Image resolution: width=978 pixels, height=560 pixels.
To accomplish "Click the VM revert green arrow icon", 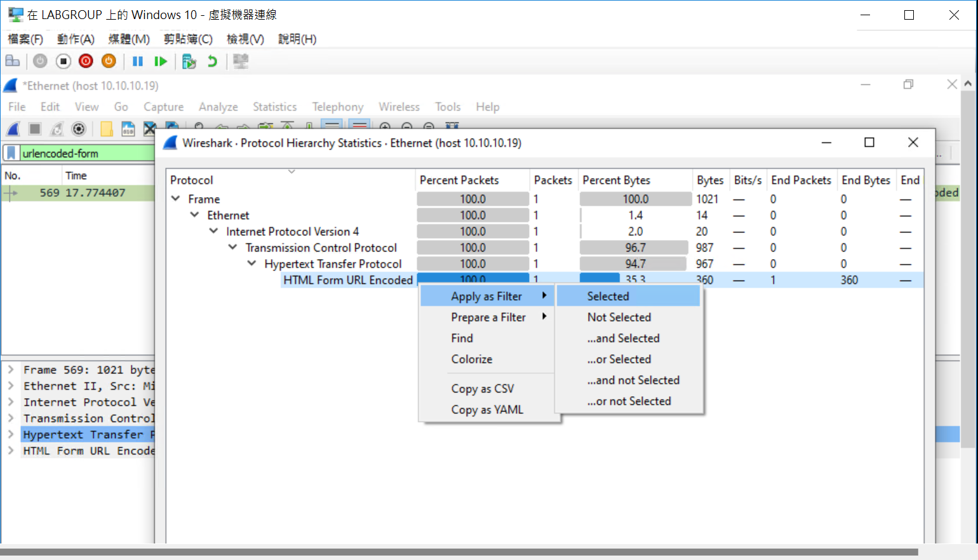I will click(x=212, y=62).
